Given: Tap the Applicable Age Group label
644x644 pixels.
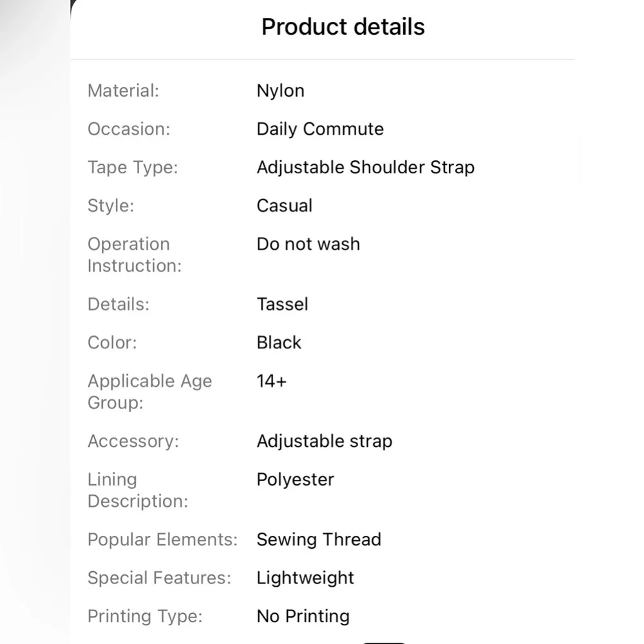Looking at the screenshot, I should click(149, 392).
